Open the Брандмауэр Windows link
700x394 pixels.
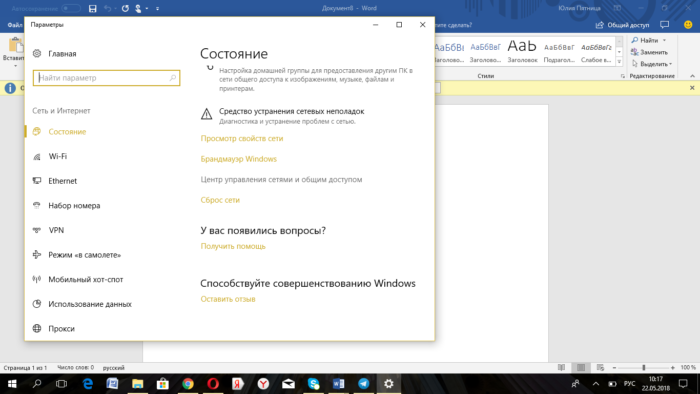tap(238, 159)
